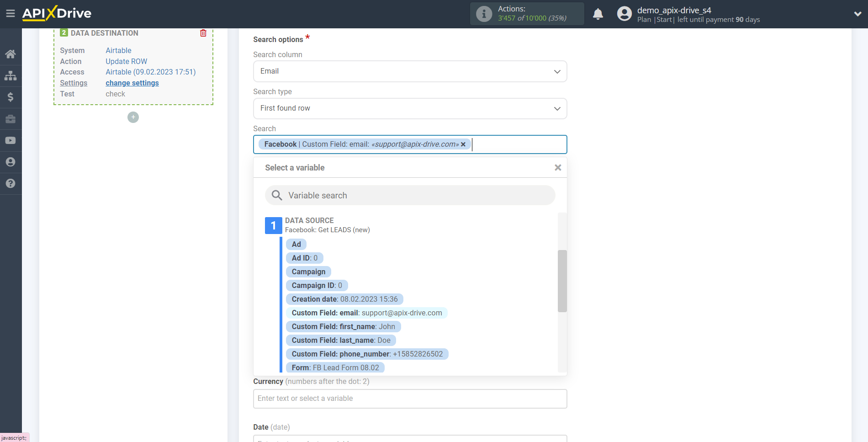
Task: Click the demo_apix-drive_s4 username
Action: coord(674,10)
